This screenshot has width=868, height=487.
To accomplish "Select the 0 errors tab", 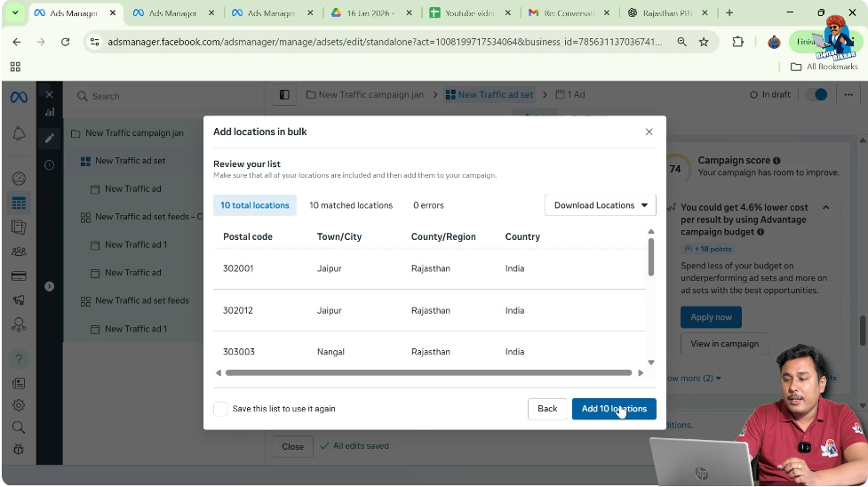I will pos(428,205).
